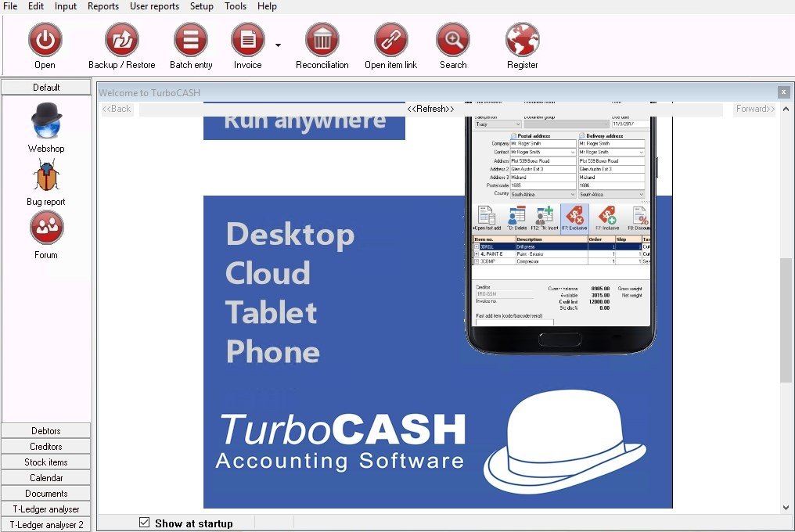Viewport: 795px width, 532px height.
Task: Open the User reports menu
Action: [154, 6]
